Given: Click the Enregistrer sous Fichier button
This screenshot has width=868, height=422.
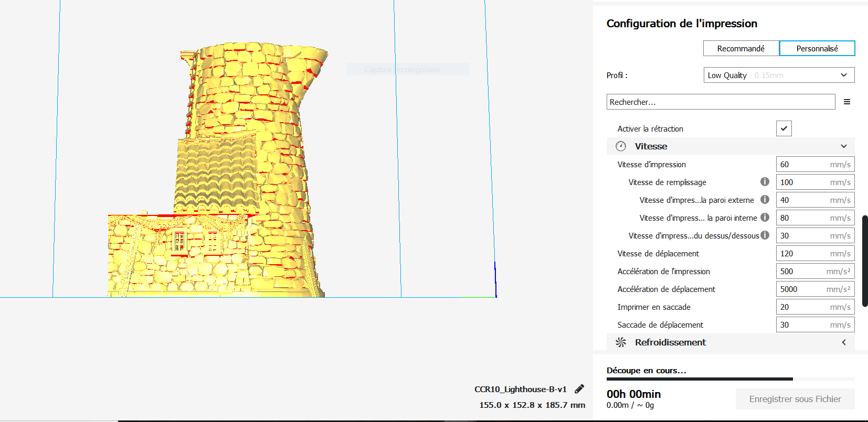Looking at the screenshot, I should [x=795, y=399].
